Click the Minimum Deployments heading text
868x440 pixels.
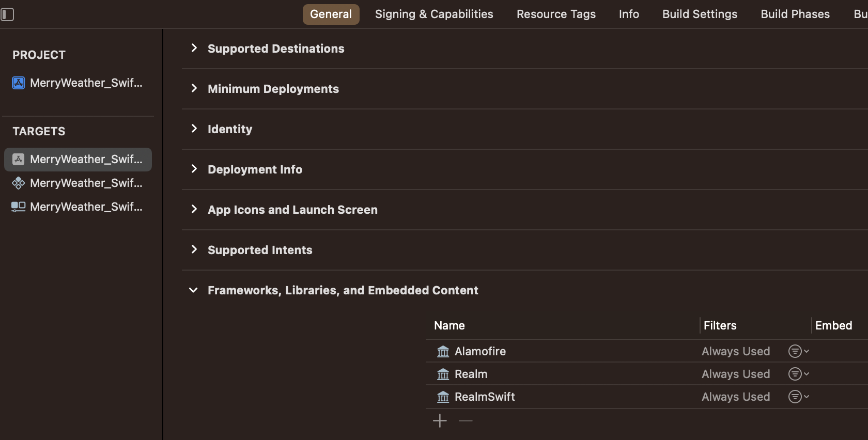(273, 89)
